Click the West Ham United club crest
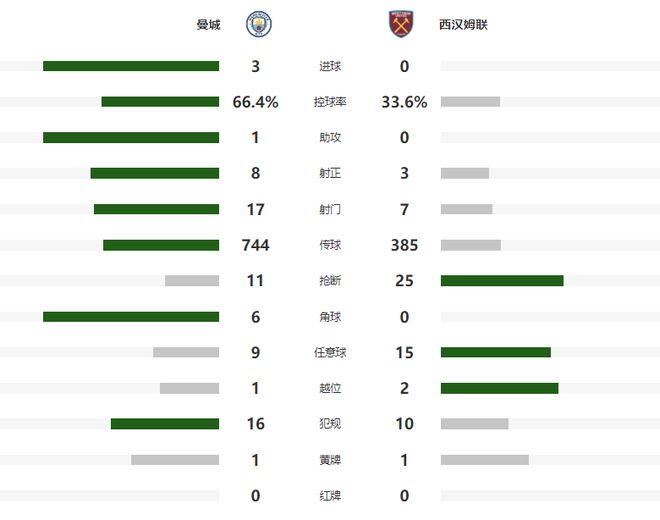 pyautogui.click(x=401, y=24)
